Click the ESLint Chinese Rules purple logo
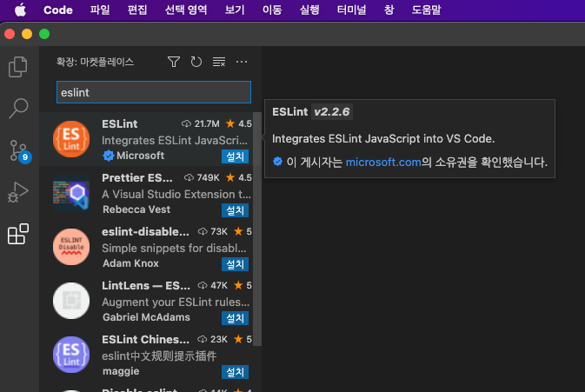The height and width of the screenshot is (392, 585). tap(71, 355)
